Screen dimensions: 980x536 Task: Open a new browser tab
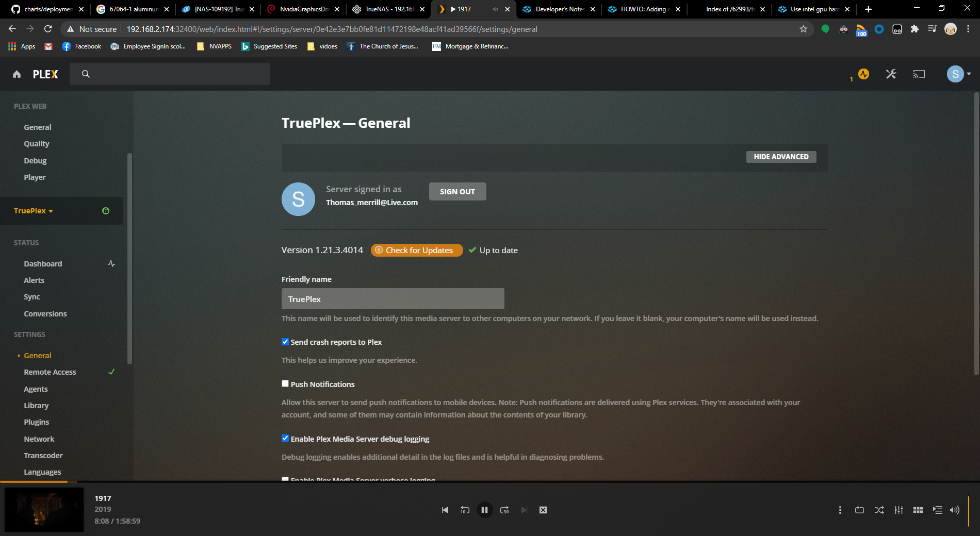(x=869, y=9)
